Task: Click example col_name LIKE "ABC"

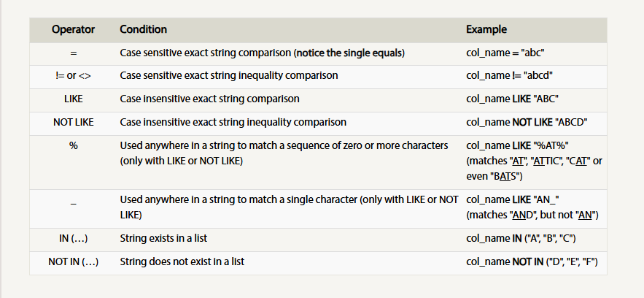Action: coord(512,99)
